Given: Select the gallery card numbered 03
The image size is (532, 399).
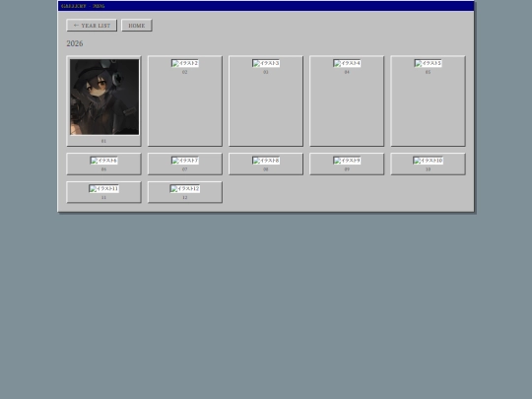Looking at the screenshot, I should pyautogui.click(x=266, y=101).
